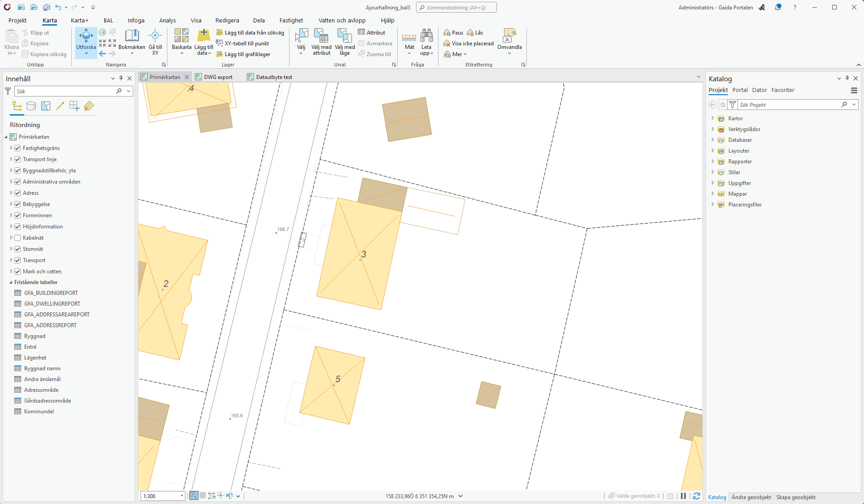Open the Redigera ribbon tab

(227, 20)
